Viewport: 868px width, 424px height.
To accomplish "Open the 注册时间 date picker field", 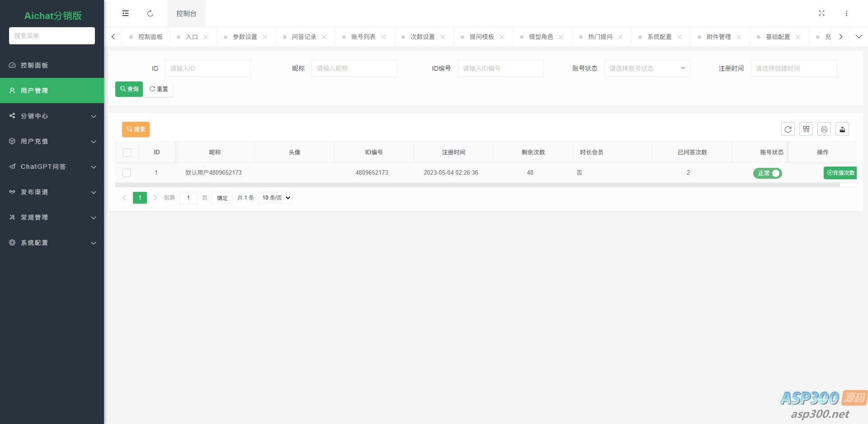I will (794, 68).
